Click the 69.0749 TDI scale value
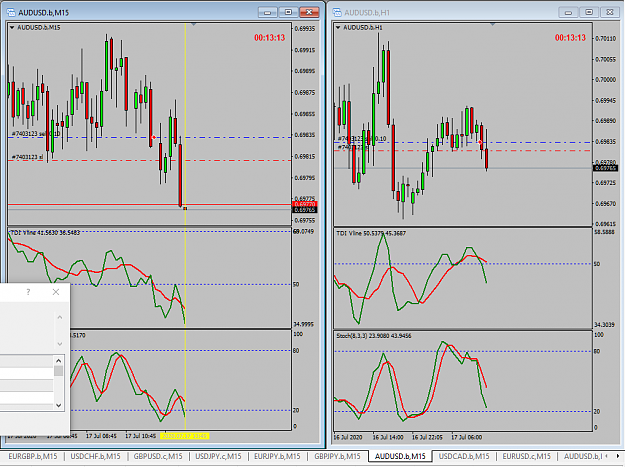 point(303,232)
